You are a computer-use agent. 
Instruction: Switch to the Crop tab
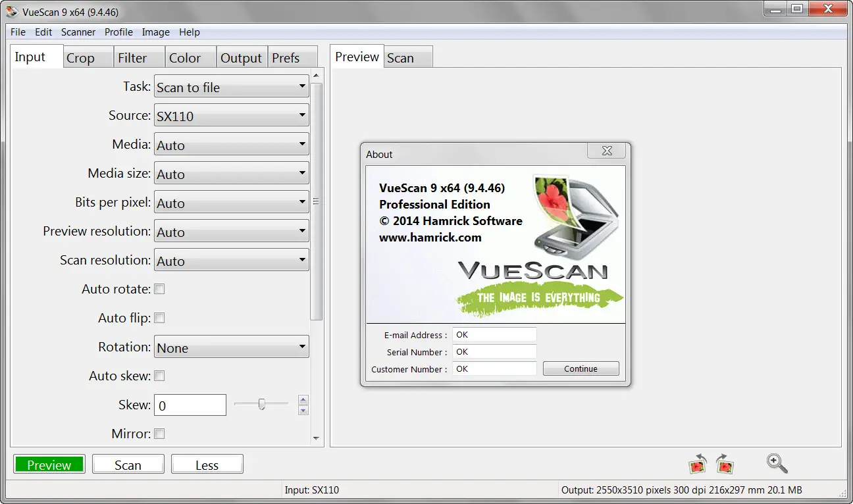click(x=88, y=58)
